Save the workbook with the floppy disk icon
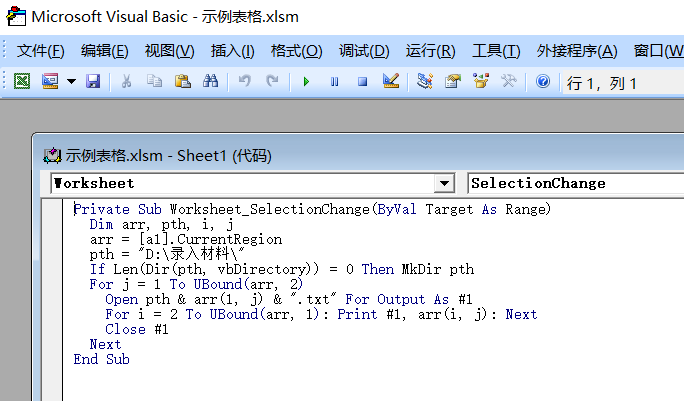684x401 pixels. click(93, 82)
